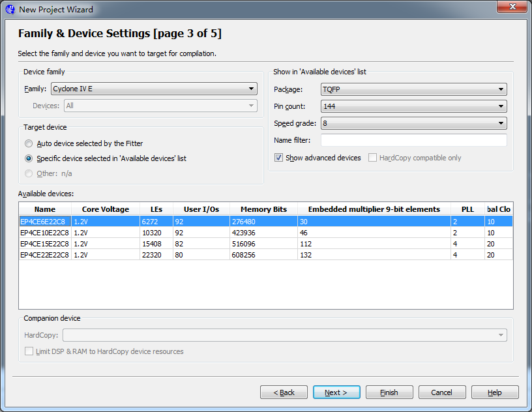The width and height of the screenshot is (532, 412).
Task: Close the New Project Wizard window
Action: (512, 7)
